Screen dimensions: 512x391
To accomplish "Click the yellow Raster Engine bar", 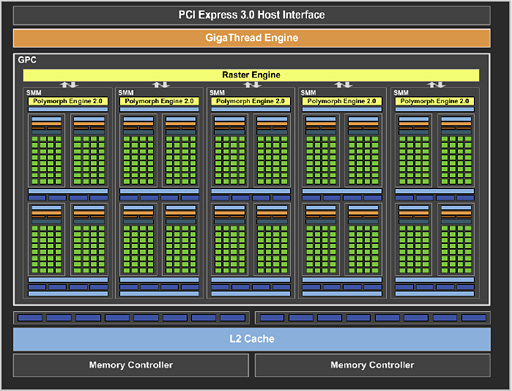I will click(251, 75).
